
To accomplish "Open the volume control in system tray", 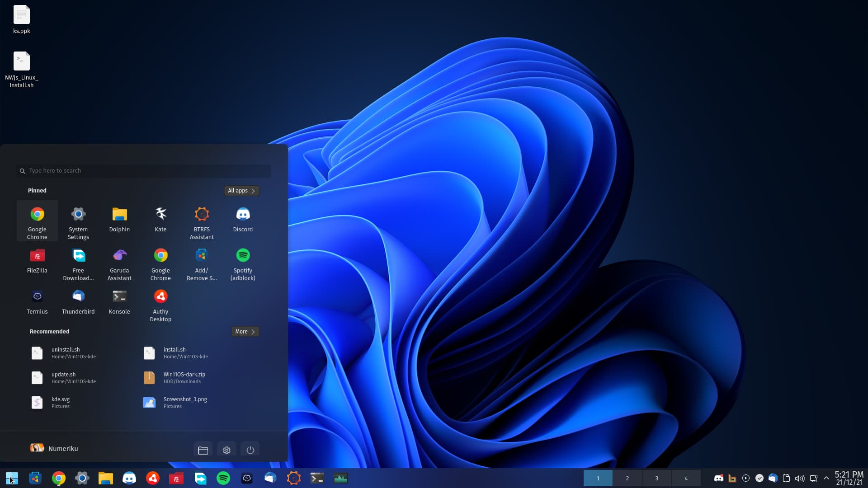I will [799, 478].
